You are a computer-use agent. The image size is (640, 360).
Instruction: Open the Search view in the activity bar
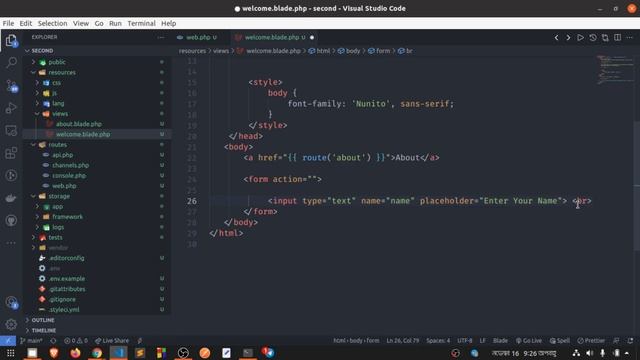coord(11,62)
